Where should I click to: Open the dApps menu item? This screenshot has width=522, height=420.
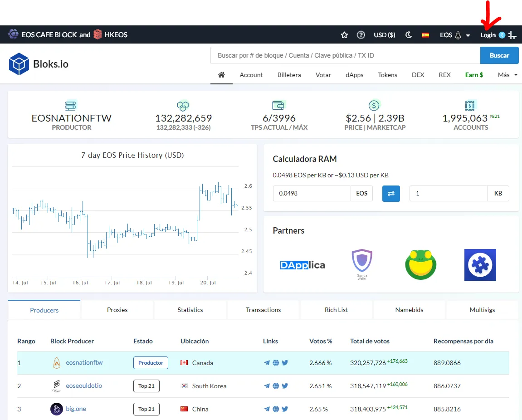pyautogui.click(x=354, y=75)
